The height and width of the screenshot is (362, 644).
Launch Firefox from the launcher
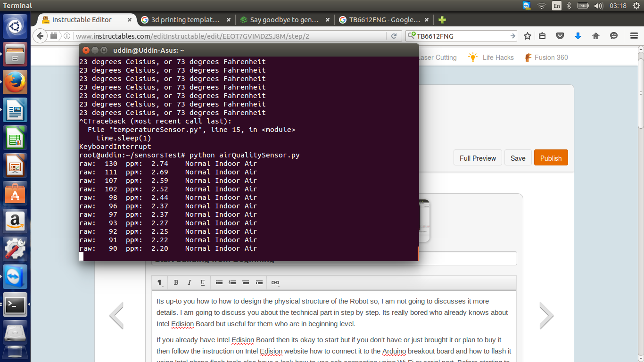tap(15, 82)
